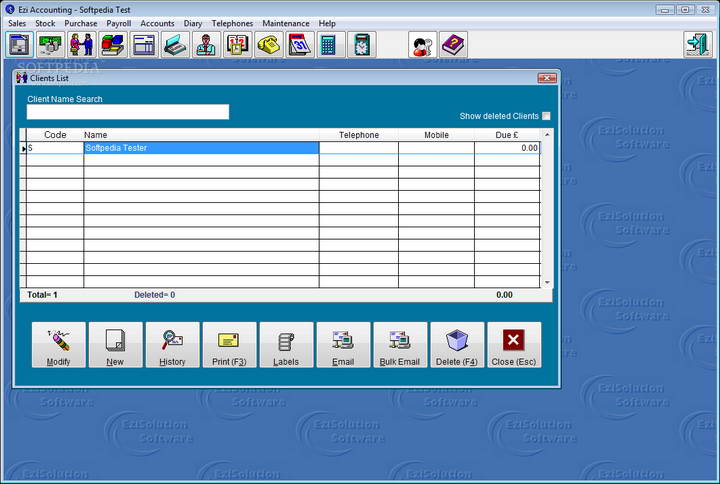Open clients via the handshake people icon
Image resolution: width=720 pixels, height=484 pixels.
point(82,45)
